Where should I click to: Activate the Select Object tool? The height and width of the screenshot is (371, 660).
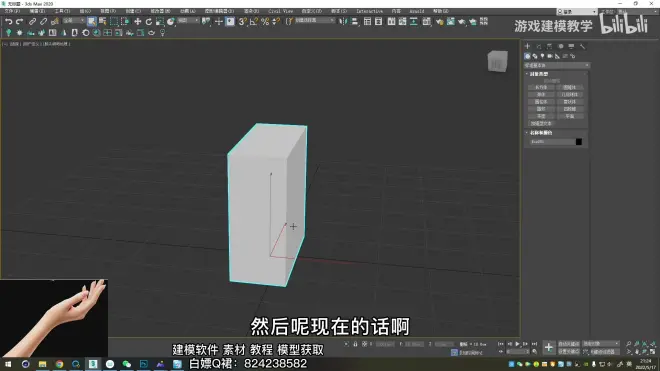coord(91,21)
